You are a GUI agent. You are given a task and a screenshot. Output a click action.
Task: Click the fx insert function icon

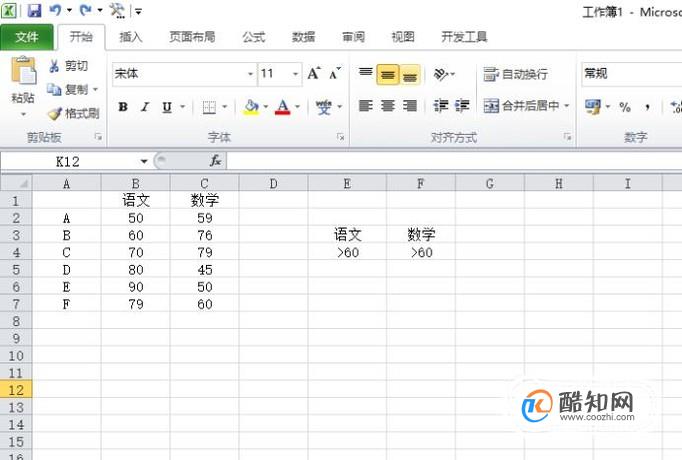(215, 161)
